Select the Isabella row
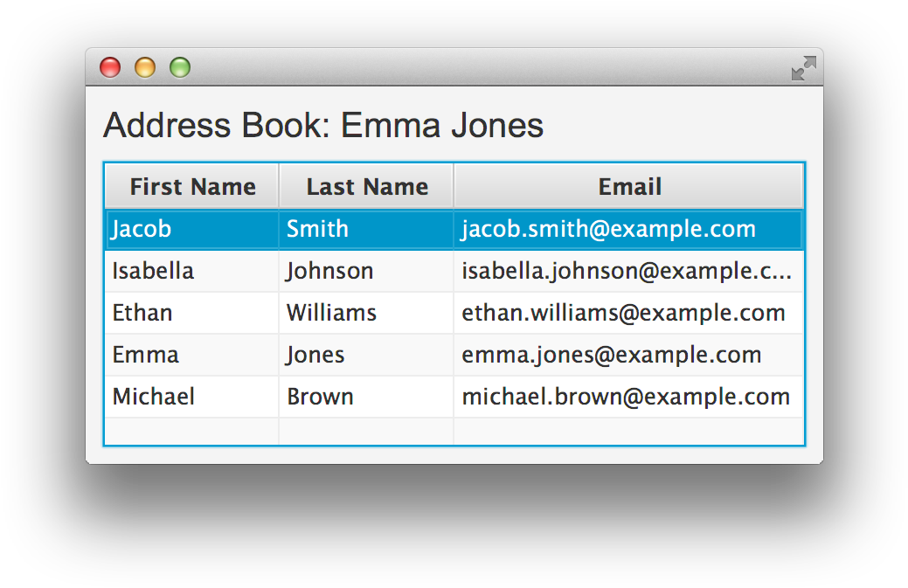 coord(154,271)
